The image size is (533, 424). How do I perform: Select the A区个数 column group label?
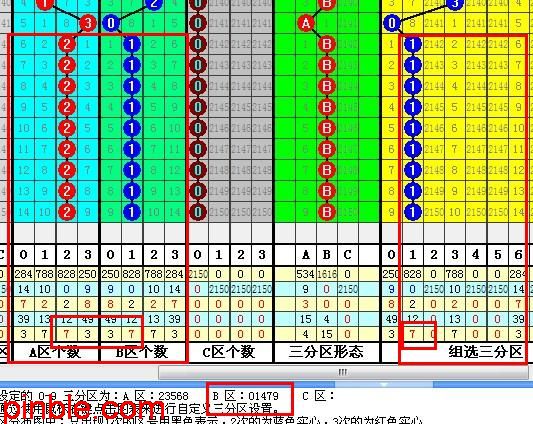click(x=55, y=352)
